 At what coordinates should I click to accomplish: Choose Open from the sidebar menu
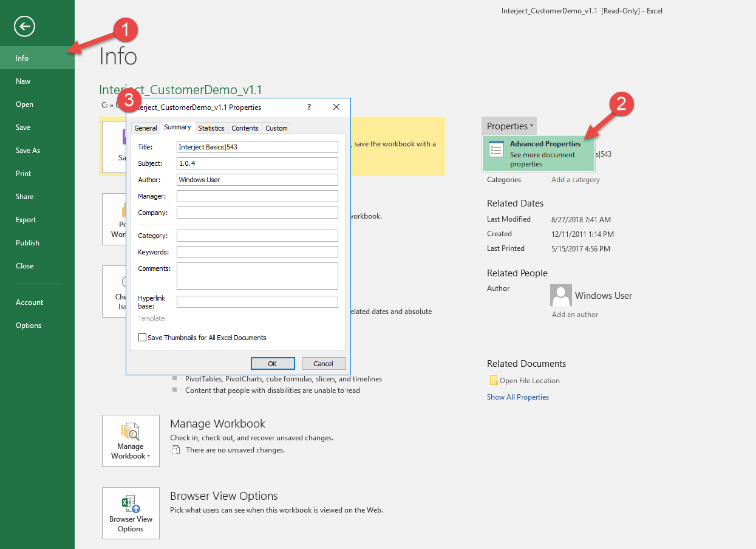(37, 104)
